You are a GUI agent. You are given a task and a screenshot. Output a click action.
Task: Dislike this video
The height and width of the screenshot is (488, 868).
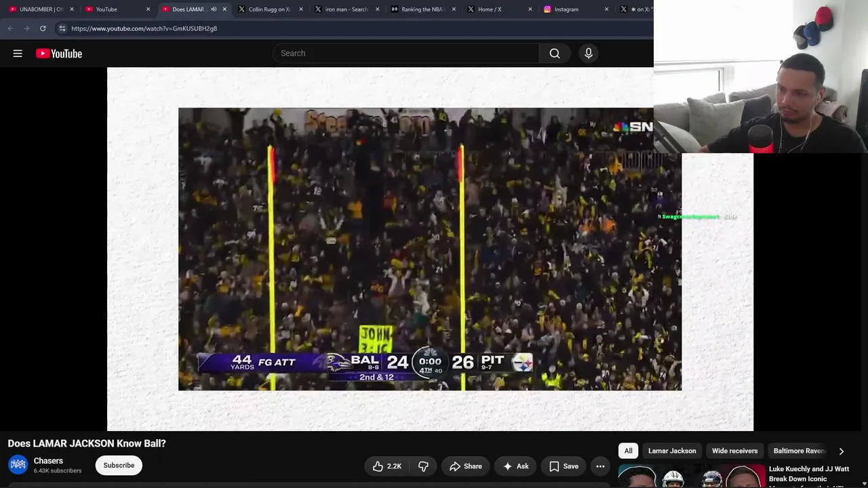click(423, 466)
